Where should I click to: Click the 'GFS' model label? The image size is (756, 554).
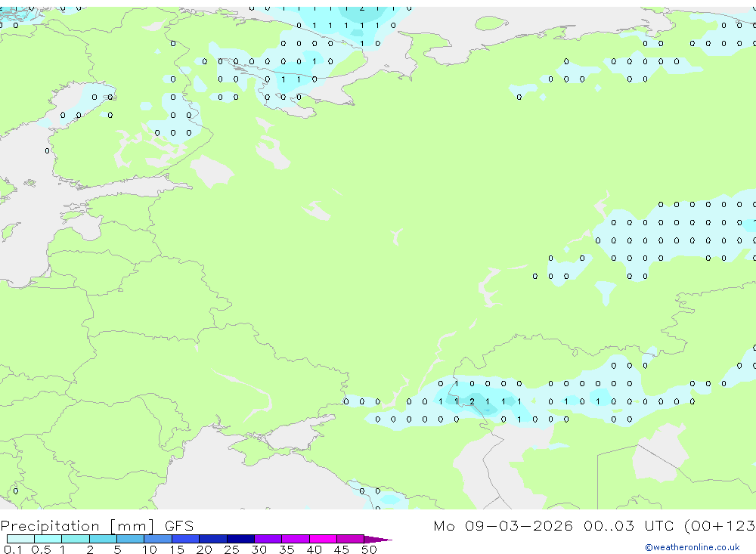[x=179, y=525]
